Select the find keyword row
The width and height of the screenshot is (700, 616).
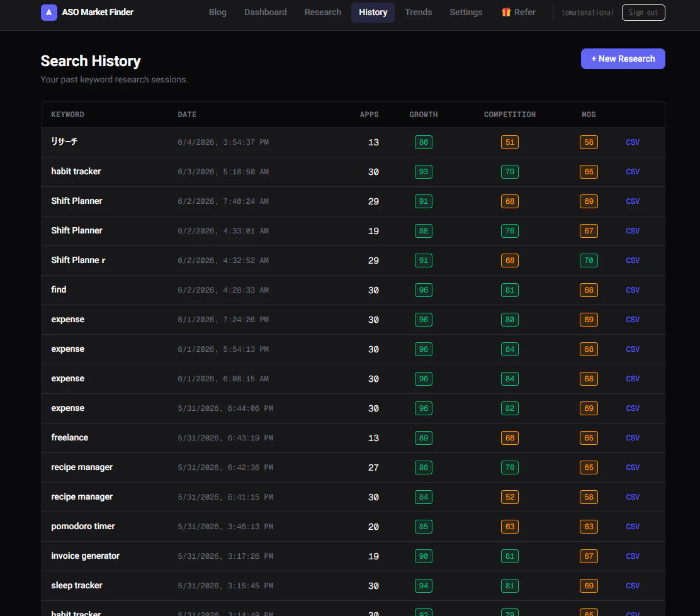click(x=59, y=289)
